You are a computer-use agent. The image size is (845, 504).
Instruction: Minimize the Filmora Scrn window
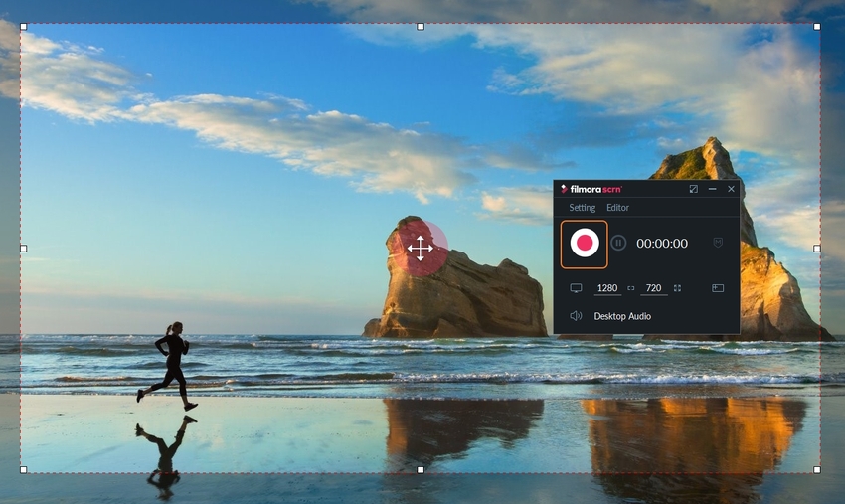713,189
